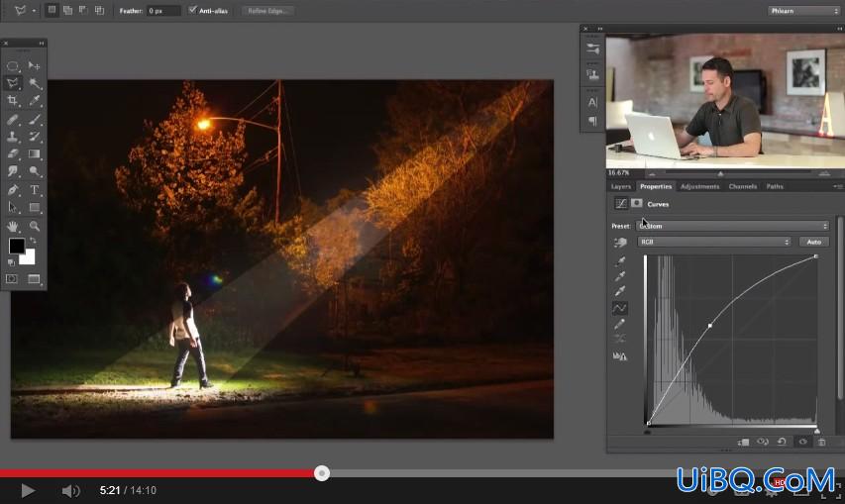The height and width of the screenshot is (504, 845).
Task: Select the History Brush tool
Action: point(34,137)
